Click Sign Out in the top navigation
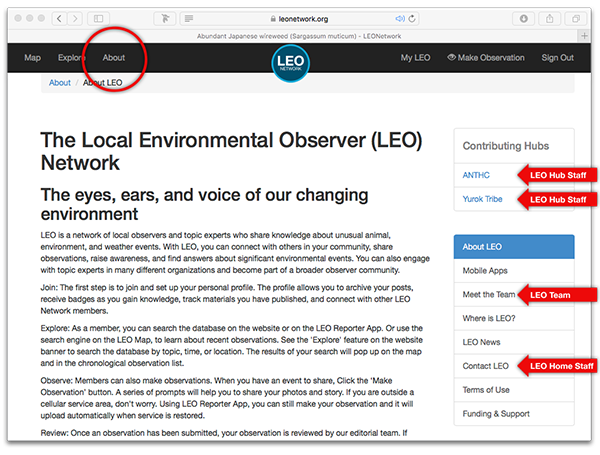600x455 pixels. pyautogui.click(x=557, y=58)
